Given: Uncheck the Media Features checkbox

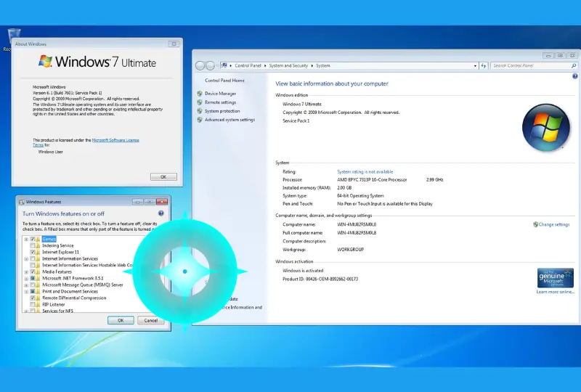Looking at the screenshot, I should (33, 271).
